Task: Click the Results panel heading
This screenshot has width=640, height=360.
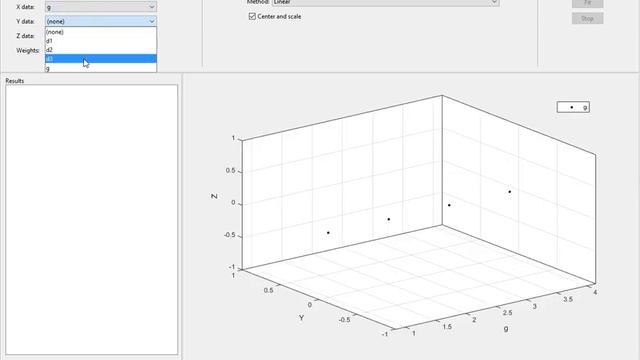Action: (15, 81)
